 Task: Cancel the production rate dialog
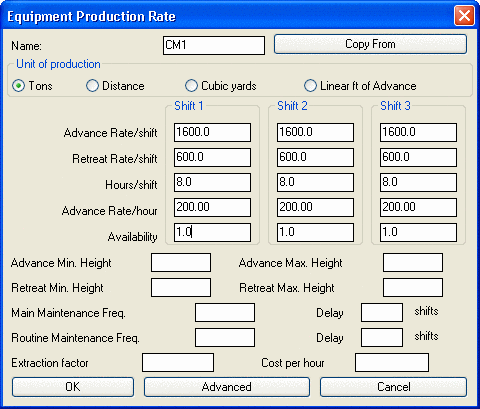click(393, 387)
